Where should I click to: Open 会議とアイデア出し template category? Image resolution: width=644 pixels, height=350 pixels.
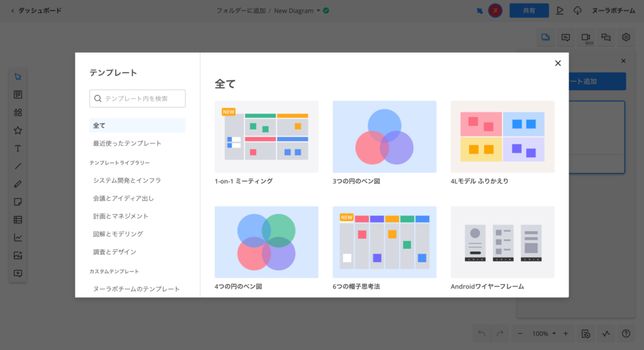click(123, 198)
